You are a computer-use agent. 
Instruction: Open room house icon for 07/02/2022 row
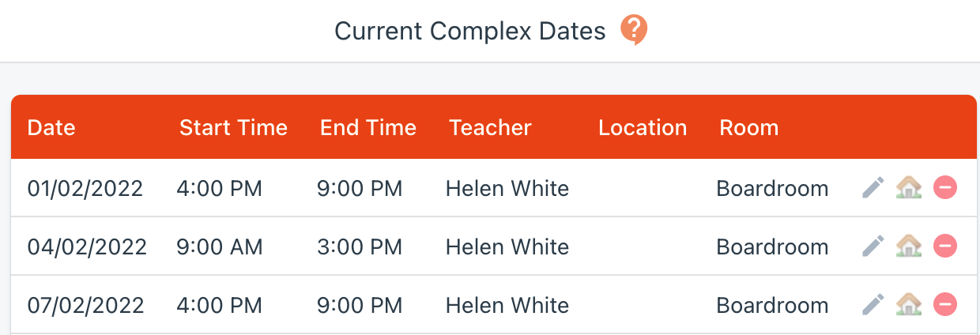pos(909,305)
